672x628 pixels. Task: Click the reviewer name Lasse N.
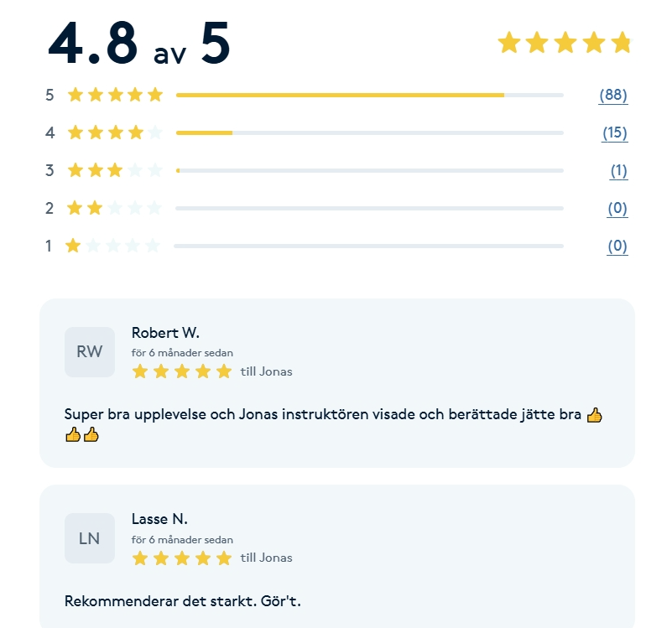coord(159,519)
